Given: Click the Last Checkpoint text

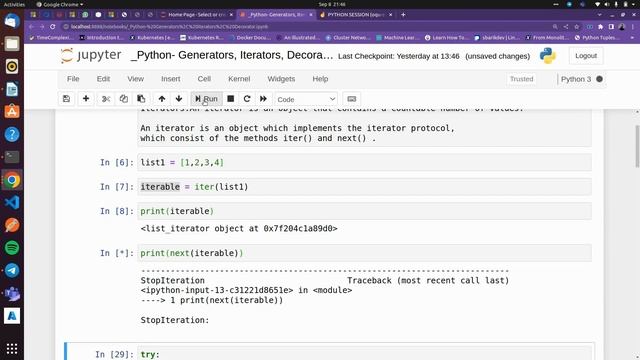Looking at the screenshot, I should (399, 56).
